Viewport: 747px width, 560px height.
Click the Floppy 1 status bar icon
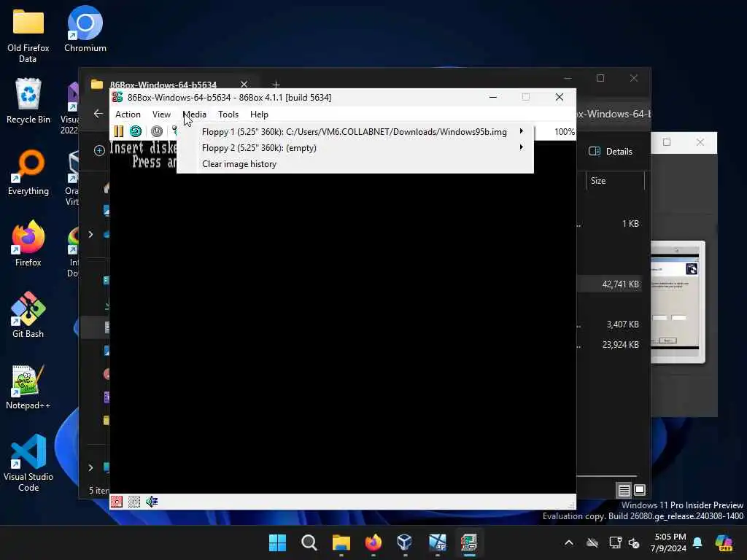point(117,502)
